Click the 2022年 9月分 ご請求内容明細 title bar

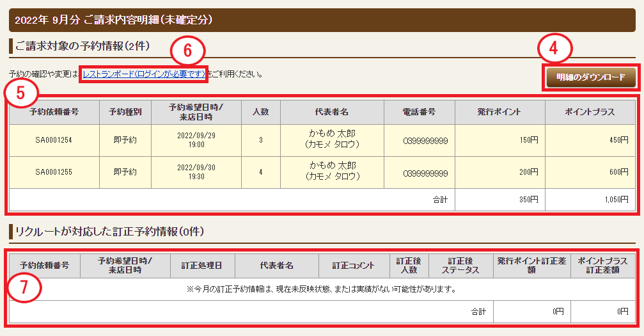click(322, 20)
